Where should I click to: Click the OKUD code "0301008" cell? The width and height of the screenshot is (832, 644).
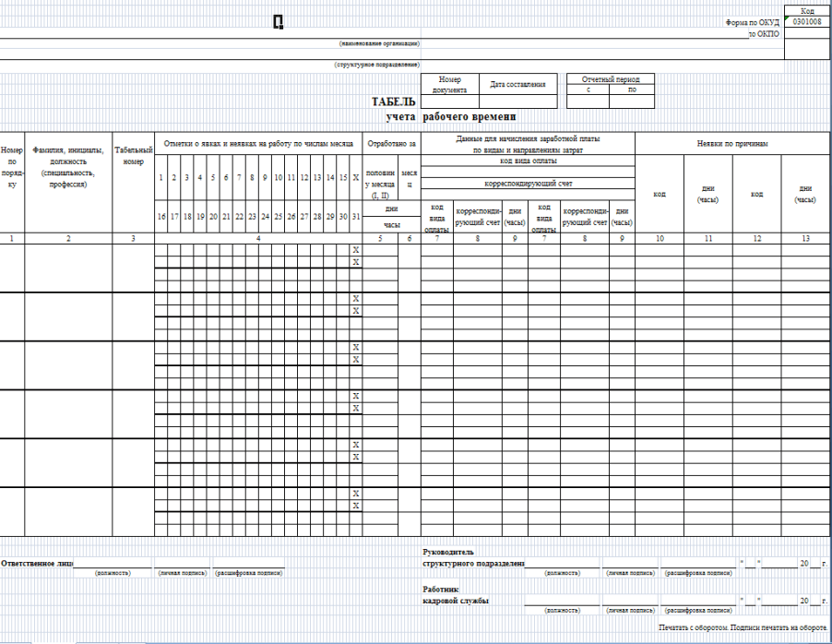tap(807, 22)
